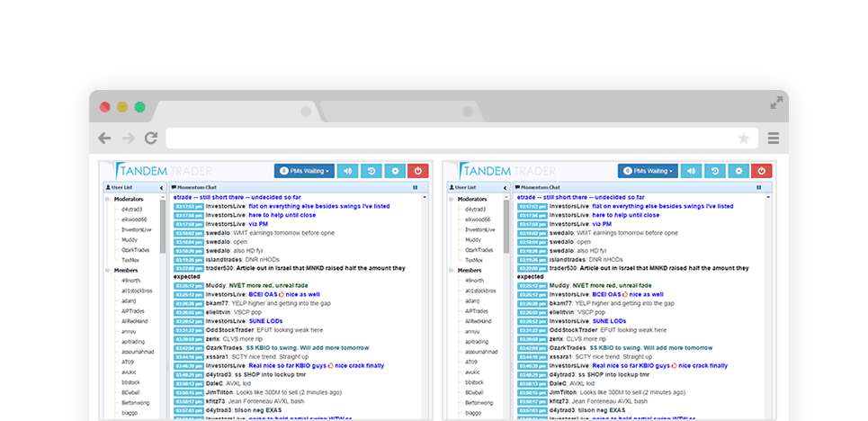
Task: Click right panel user list scrollbar thumb
Action: pyautogui.click(x=506, y=226)
